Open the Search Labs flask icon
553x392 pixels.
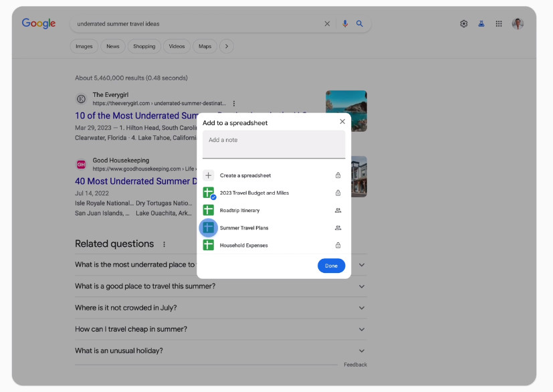point(481,23)
